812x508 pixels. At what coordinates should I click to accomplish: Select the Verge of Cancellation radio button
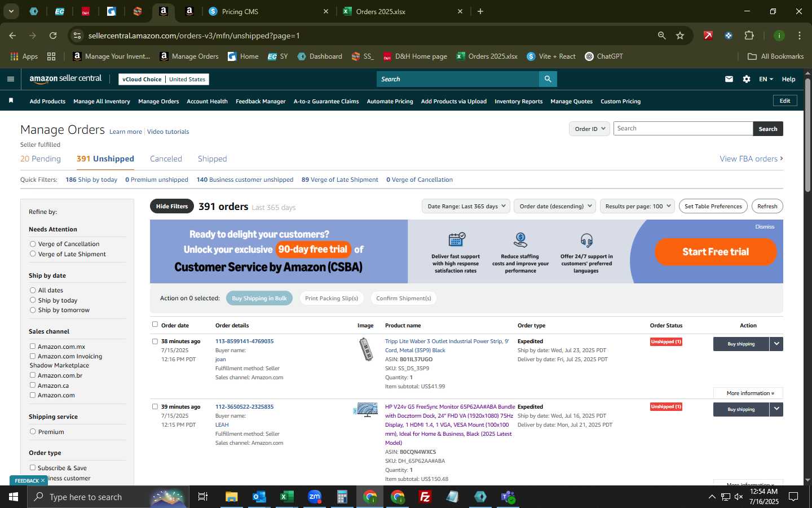coord(33,244)
